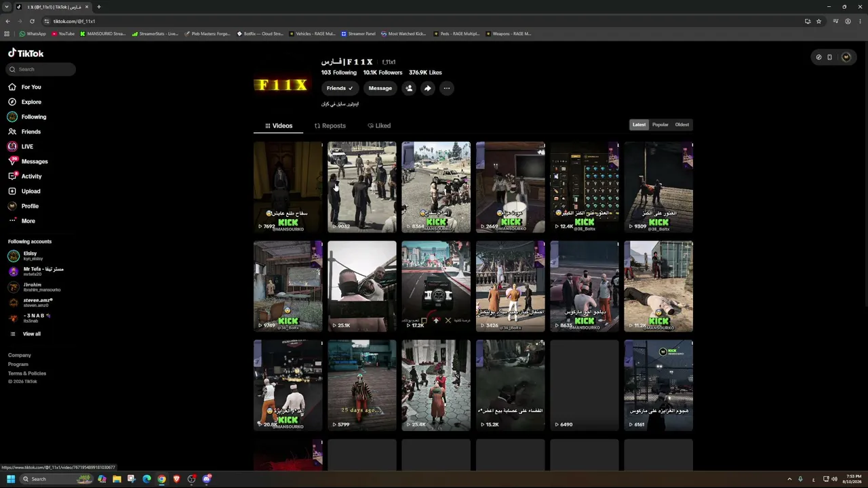868x488 pixels.
Task: Bookmark this page with the star icon
Action: pyautogui.click(x=818, y=21)
